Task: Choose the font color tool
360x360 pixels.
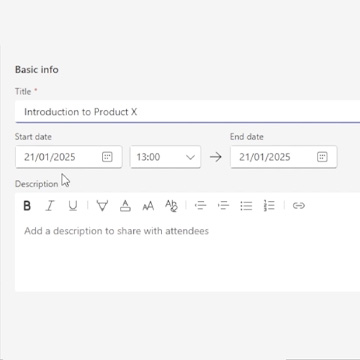Action: pyautogui.click(x=125, y=206)
